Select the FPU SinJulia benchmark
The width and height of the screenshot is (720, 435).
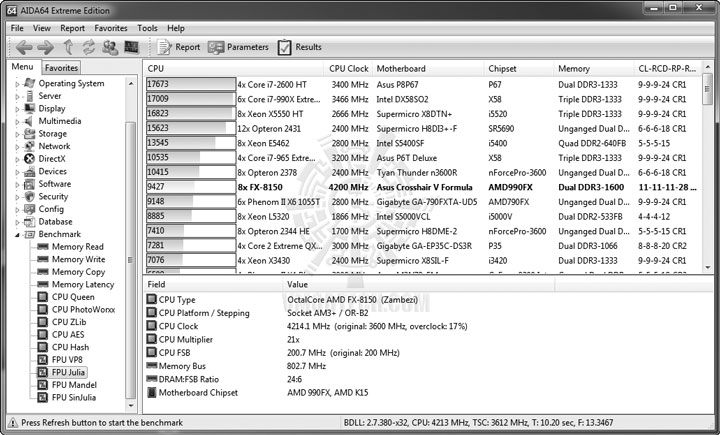[74, 397]
